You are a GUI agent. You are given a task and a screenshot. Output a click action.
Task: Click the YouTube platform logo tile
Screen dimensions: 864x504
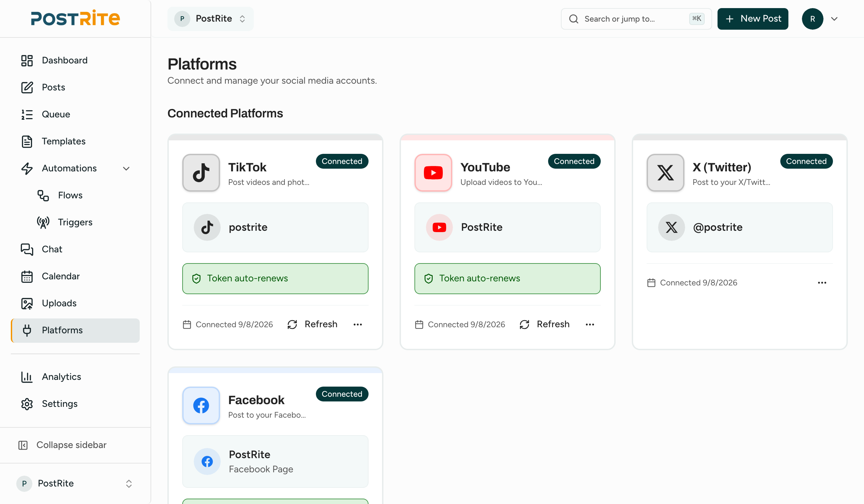point(433,173)
